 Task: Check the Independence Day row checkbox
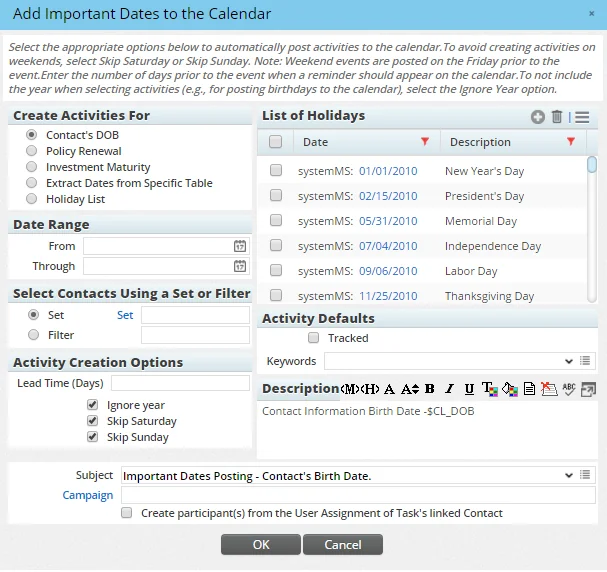[x=276, y=245]
